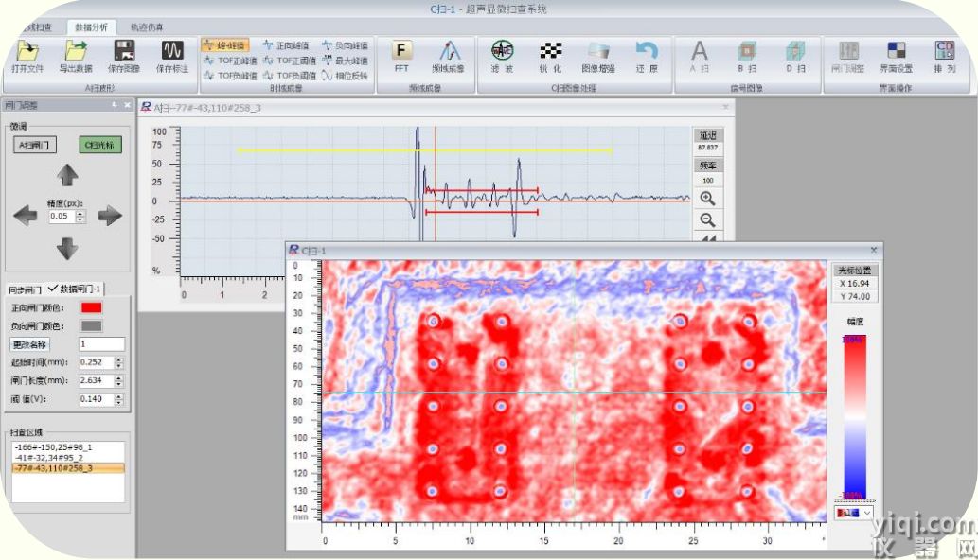This screenshot has width=978, height=560.
Task: Open the B扫 scan image
Action: click(747, 56)
